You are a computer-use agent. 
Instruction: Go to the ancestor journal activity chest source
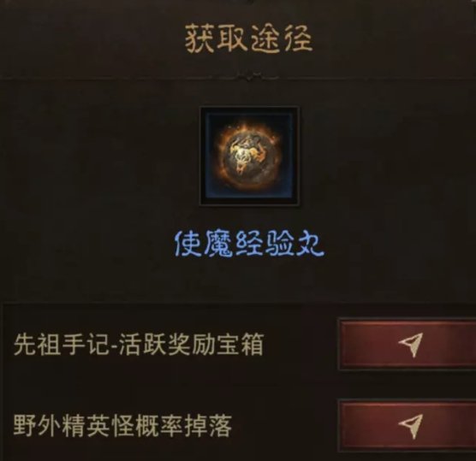(x=408, y=344)
